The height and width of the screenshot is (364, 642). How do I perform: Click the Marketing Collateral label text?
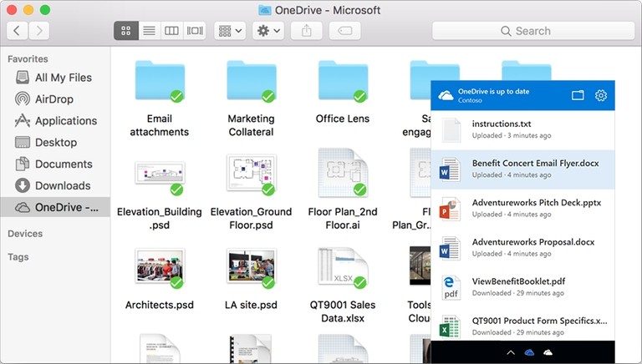click(x=252, y=125)
